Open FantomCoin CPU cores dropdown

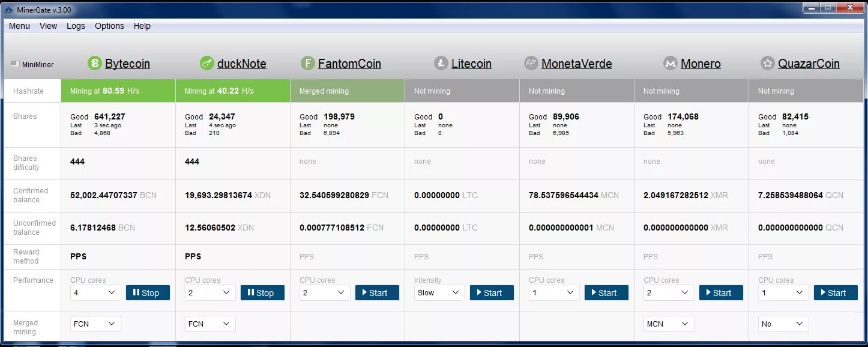click(x=325, y=292)
